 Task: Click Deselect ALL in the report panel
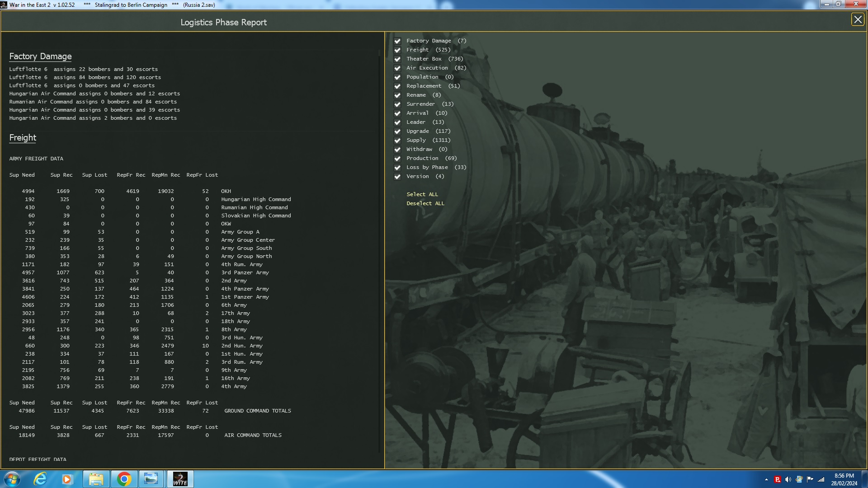click(x=425, y=203)
